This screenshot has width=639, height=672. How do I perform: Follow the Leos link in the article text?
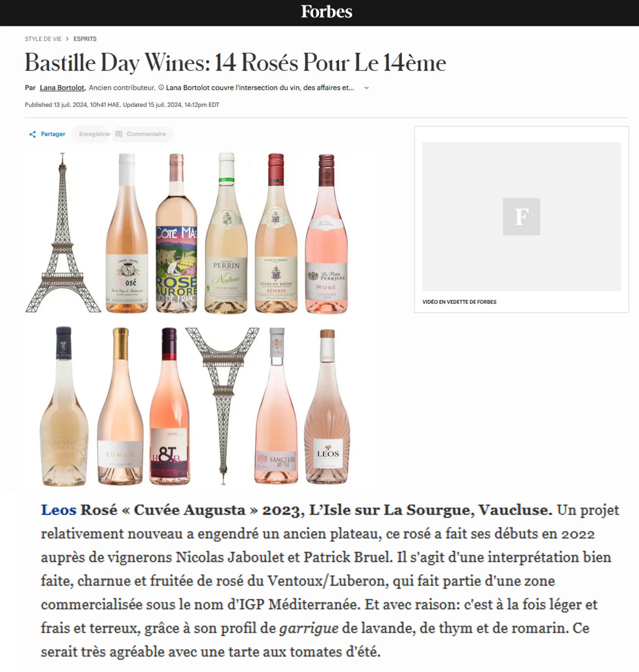point(59,510)
